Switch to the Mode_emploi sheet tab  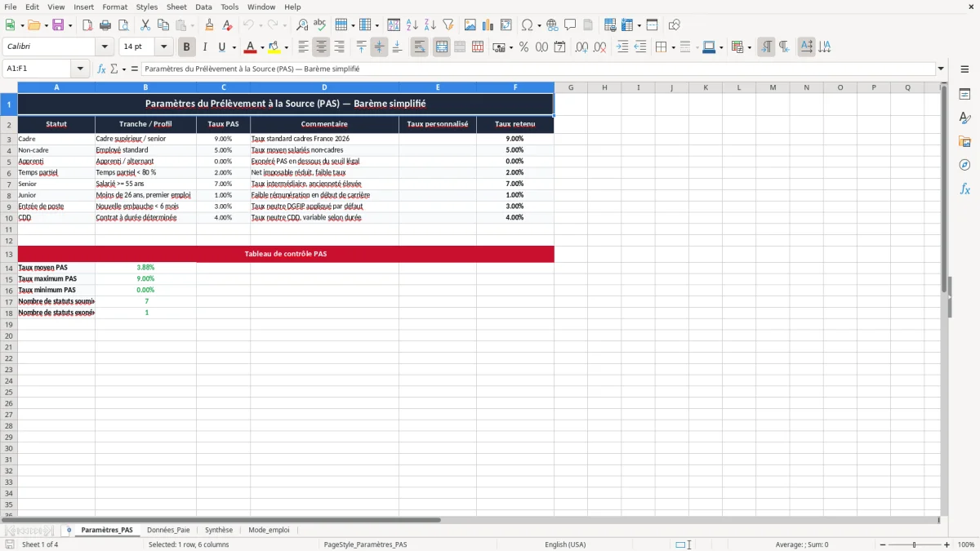(269, 530)
